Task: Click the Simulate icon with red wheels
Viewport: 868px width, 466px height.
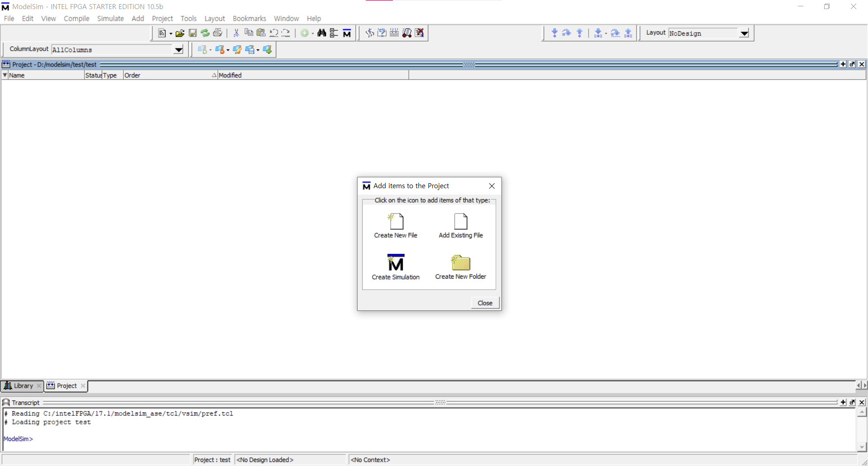Action: point(407,33)
